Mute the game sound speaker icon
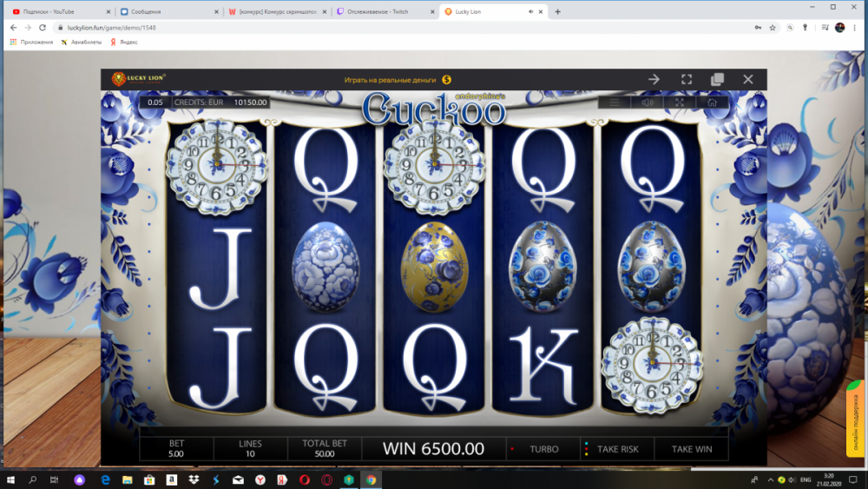 (648, 102)
